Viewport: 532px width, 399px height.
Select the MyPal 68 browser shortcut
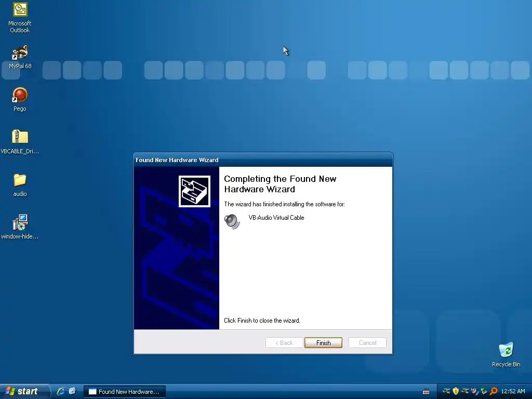click(20, 57)
